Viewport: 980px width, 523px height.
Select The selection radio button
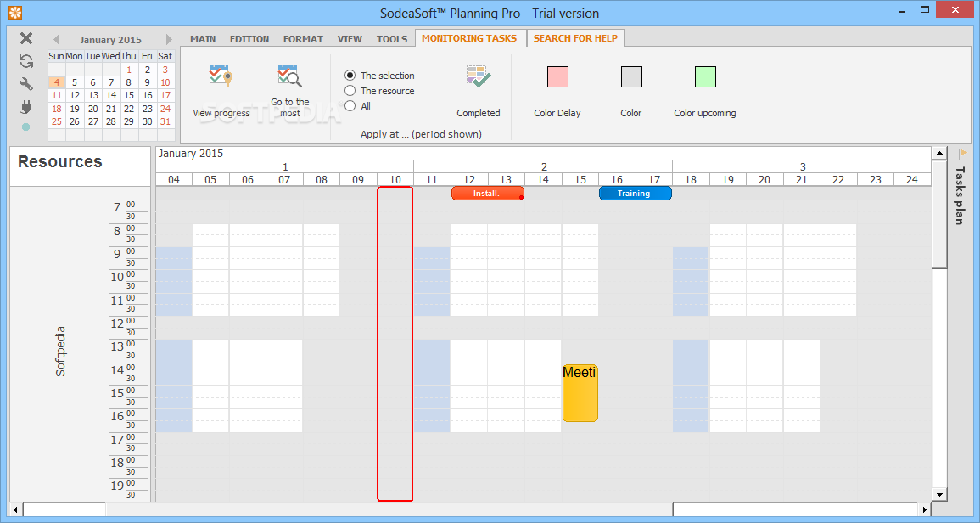350,75
